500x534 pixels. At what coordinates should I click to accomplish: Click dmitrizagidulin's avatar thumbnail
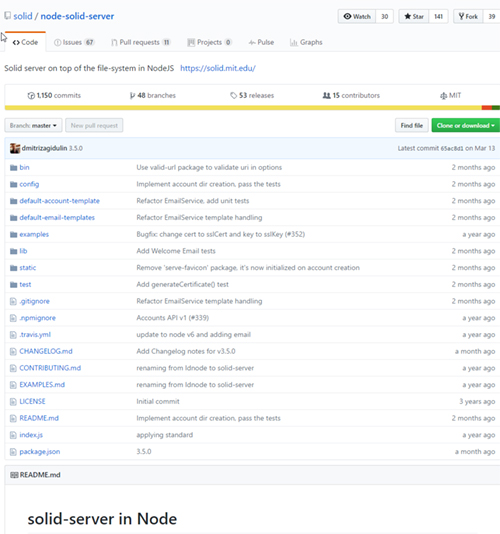click(15, 148)
